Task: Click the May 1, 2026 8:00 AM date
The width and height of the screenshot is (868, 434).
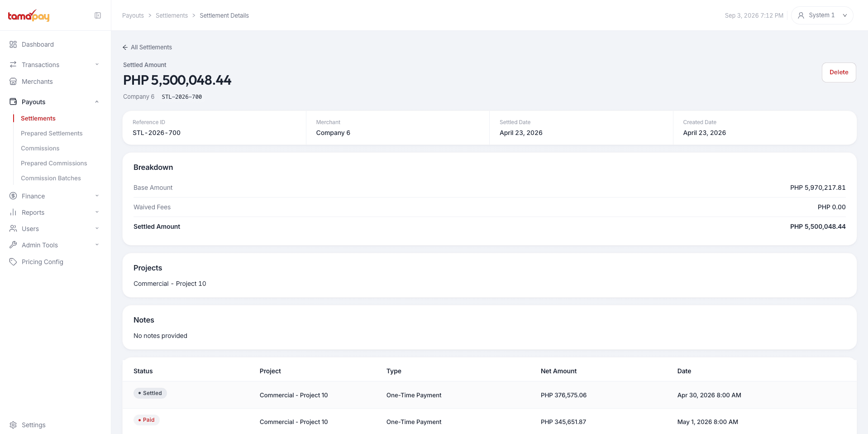Action: 707,422
